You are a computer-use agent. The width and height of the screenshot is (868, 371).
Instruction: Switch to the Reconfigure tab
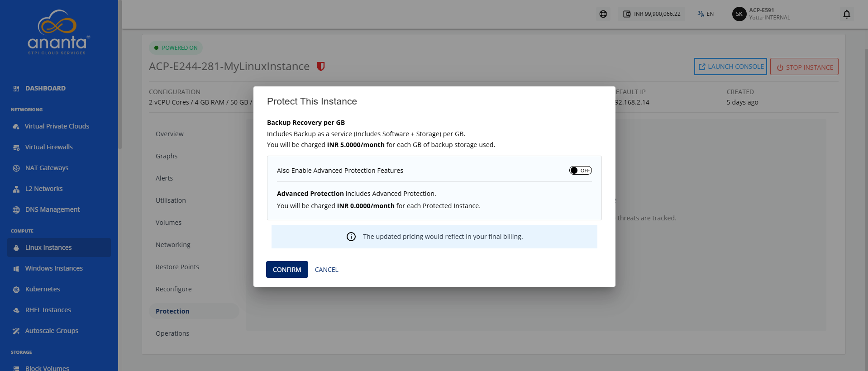tap(174, 289)
